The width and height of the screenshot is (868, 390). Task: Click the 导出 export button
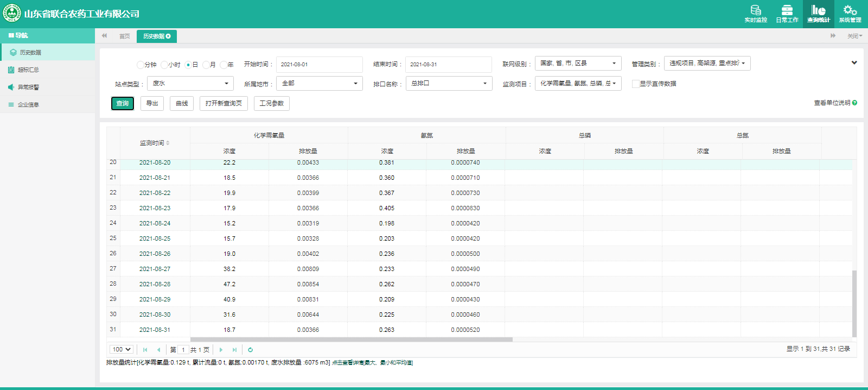152,104
